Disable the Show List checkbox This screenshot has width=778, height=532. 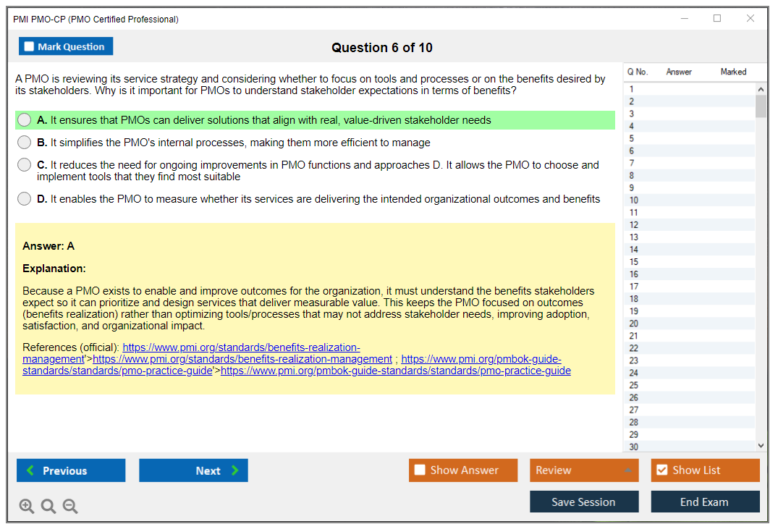pyautogui.click(x=661, y=470)
